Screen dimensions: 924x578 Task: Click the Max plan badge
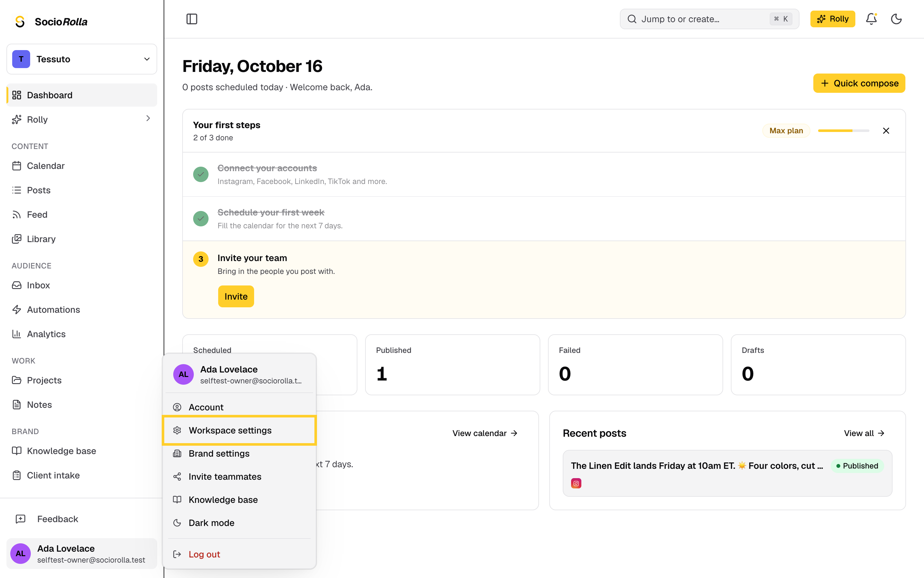click(786, 131)
